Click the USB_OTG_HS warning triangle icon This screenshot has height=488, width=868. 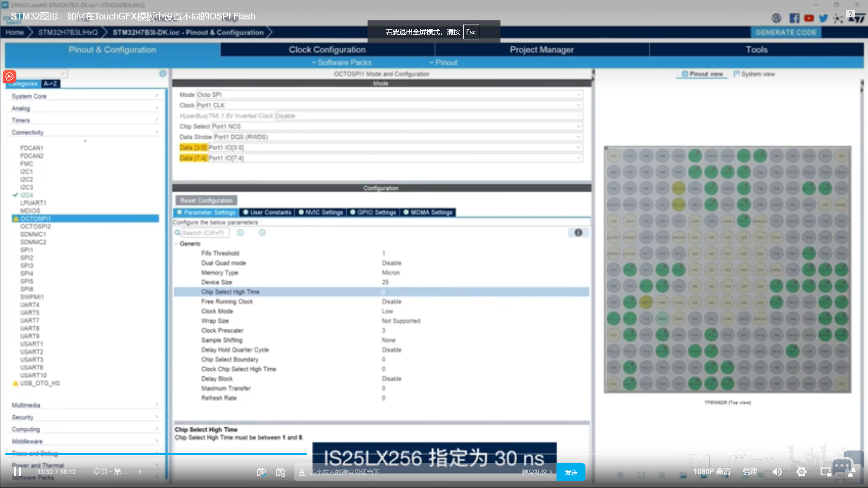tap(15, 383)
